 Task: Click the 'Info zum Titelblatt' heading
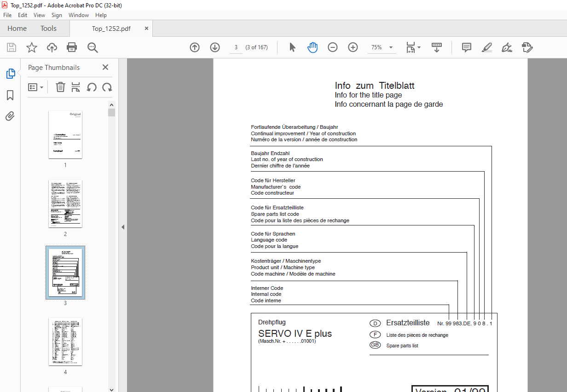click(x=375, y=86)
